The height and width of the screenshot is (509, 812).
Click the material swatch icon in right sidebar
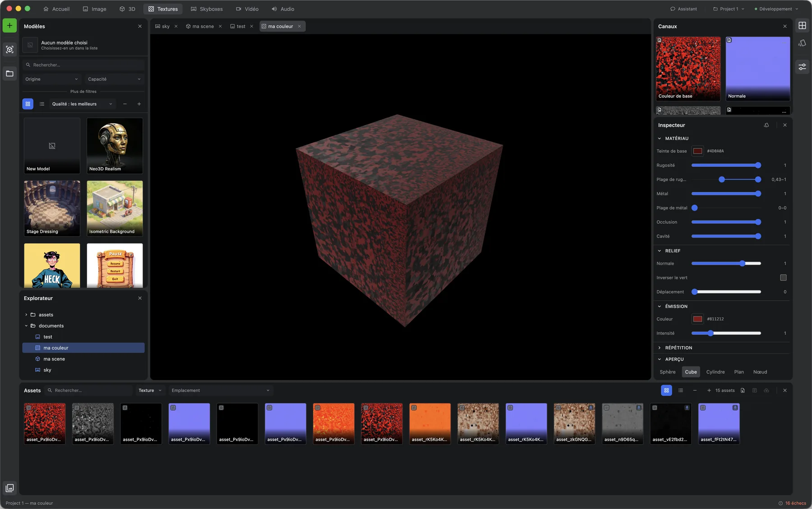tap(802, 43)
